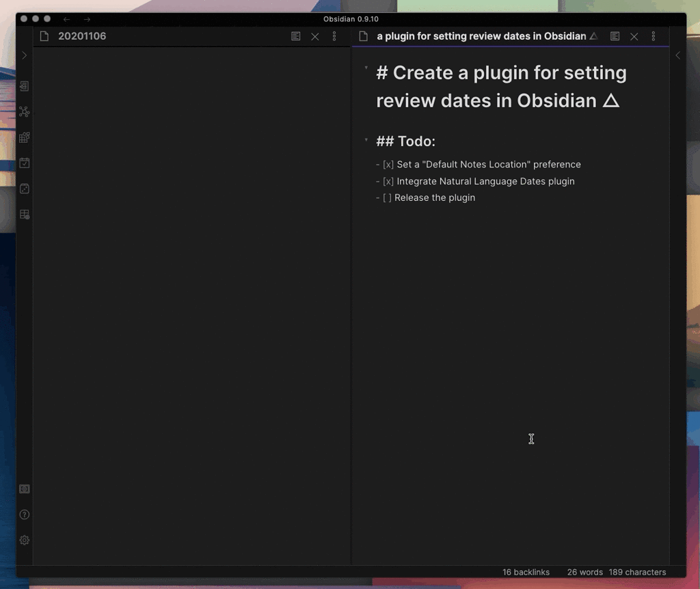The height and width of the screenshot is (589, 700).
Task: Open today's daily note via calendar icon
Action: [x=24, y=163]
